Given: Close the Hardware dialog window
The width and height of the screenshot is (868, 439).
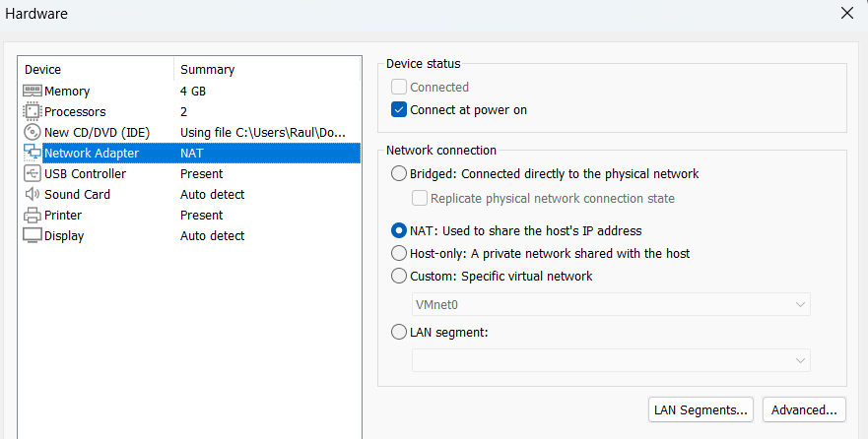Looking at the screenshot, I should (846, 14).
